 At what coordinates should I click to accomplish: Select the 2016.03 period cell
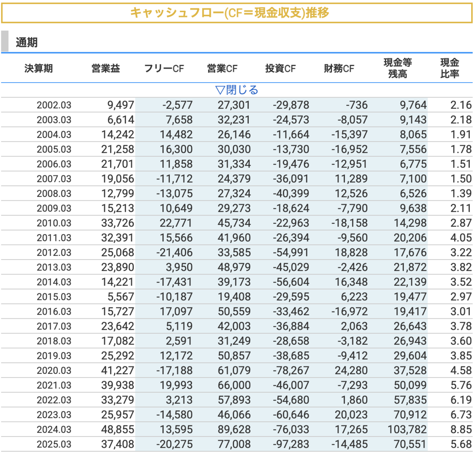(x=54, y=312)
